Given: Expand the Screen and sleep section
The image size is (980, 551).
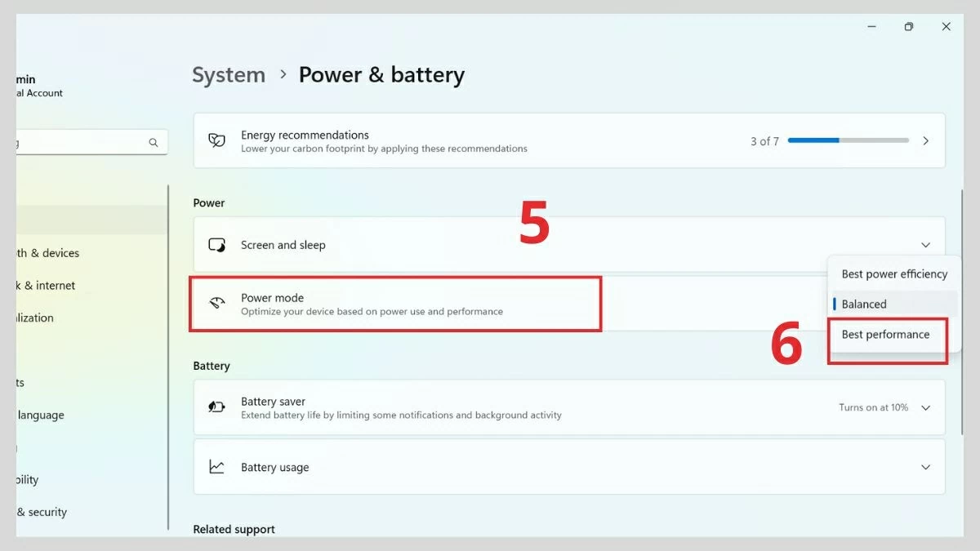Looking at the screenshot, I should point(925,244).
